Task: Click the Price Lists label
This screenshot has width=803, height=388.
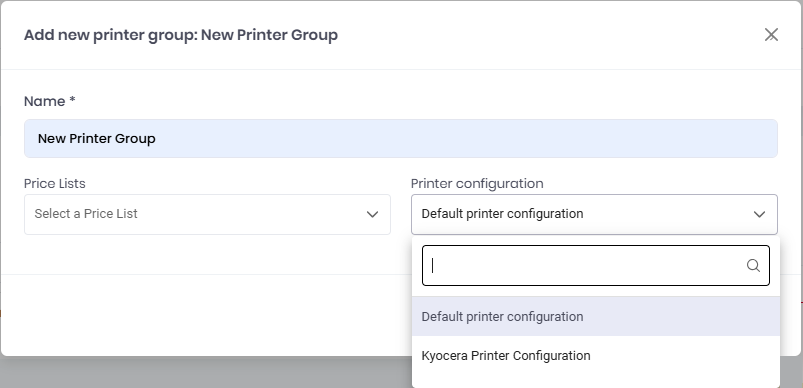Action: click(x=55, y=183)
